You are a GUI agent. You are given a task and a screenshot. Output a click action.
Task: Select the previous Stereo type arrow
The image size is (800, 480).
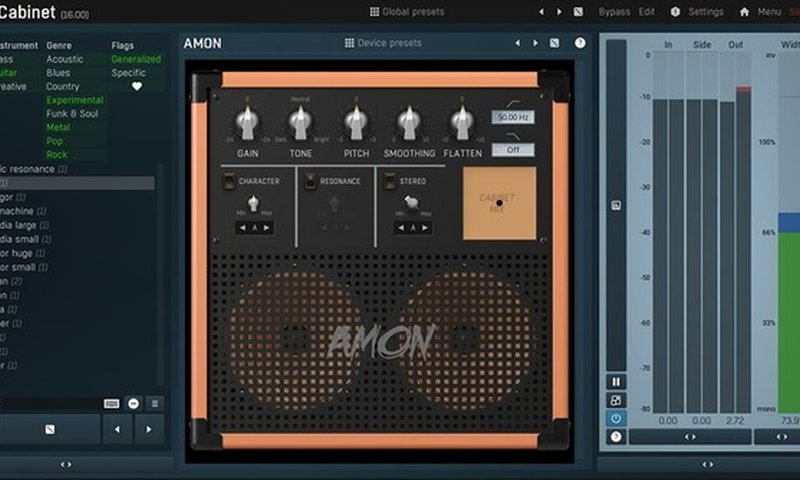click(x=401, y=228)
